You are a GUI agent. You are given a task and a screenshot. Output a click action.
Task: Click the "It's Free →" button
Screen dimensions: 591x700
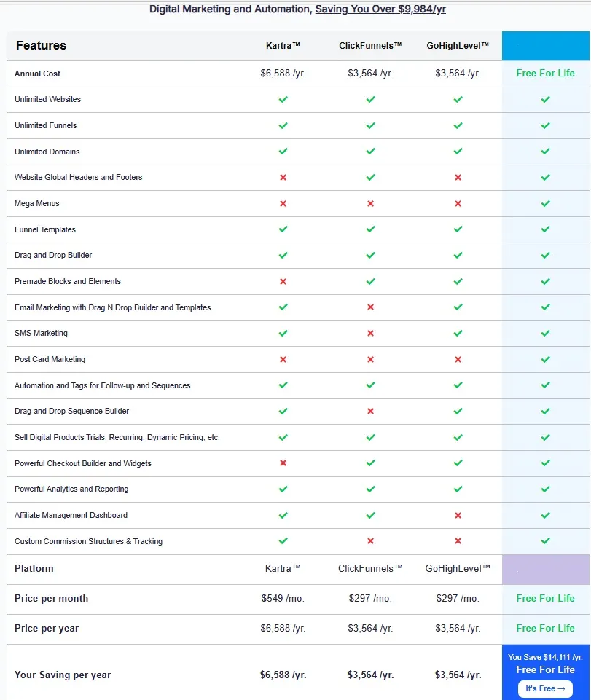(545, 688)
